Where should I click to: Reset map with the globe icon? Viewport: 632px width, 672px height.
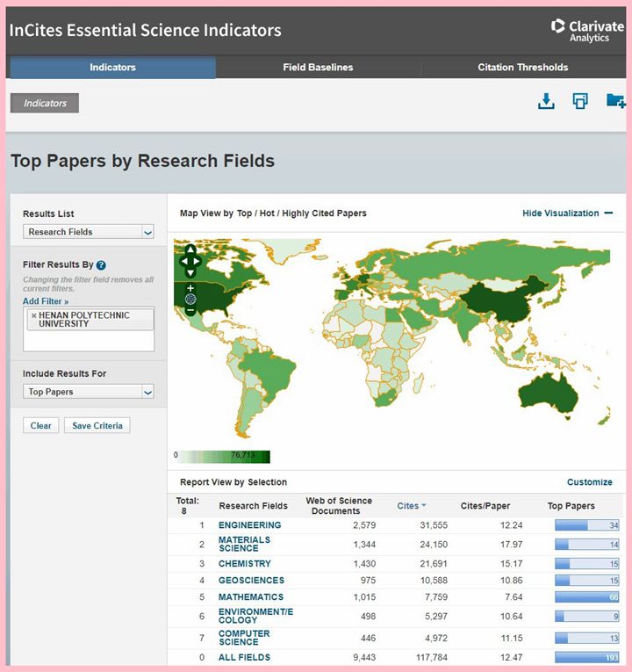point(190,299)
